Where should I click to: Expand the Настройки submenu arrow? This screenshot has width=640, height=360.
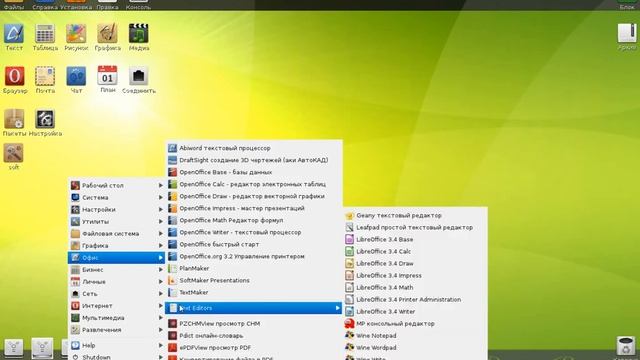tap(160, 209)
